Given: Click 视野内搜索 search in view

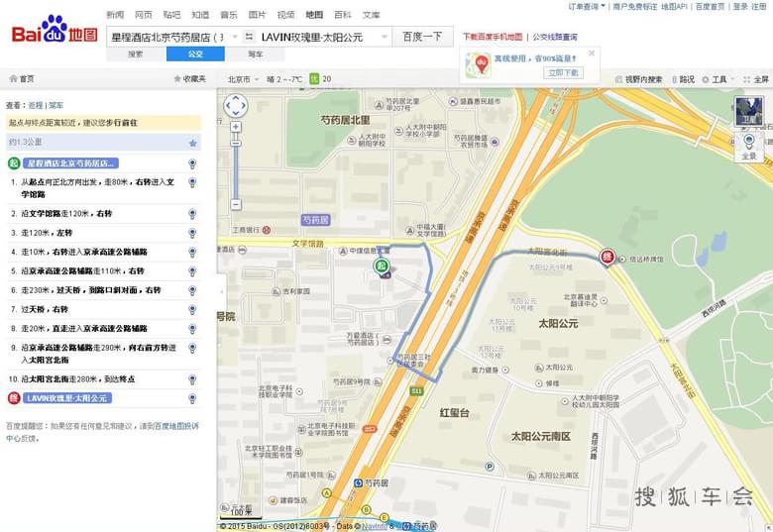Looking at the screenshot, I should [639, 79].
